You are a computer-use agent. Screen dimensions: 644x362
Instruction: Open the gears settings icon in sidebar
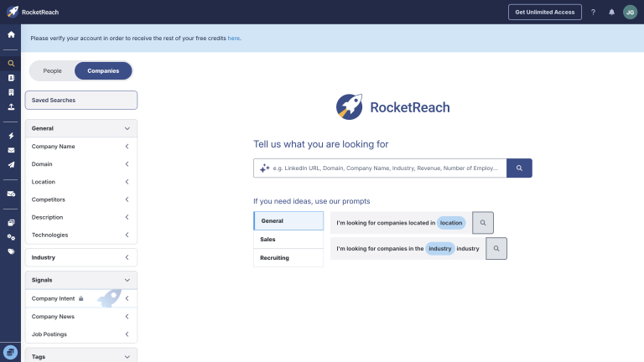(x=11, y=237)
